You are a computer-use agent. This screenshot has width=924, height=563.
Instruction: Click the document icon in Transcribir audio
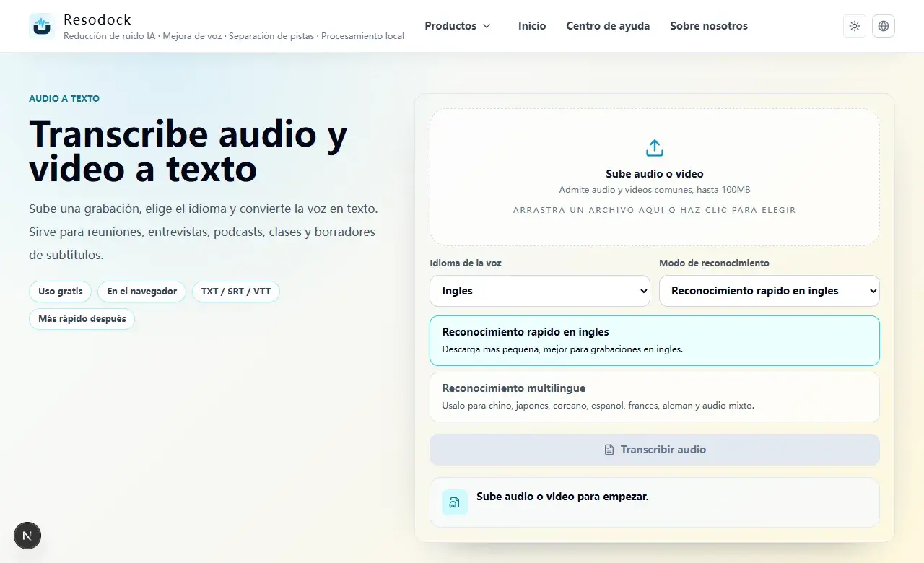[609, 450]
